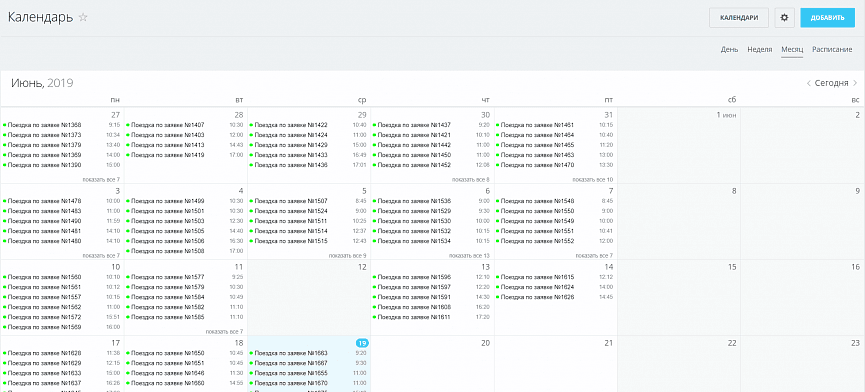Expand 'показать все 8' on May 30

[471, 180]
